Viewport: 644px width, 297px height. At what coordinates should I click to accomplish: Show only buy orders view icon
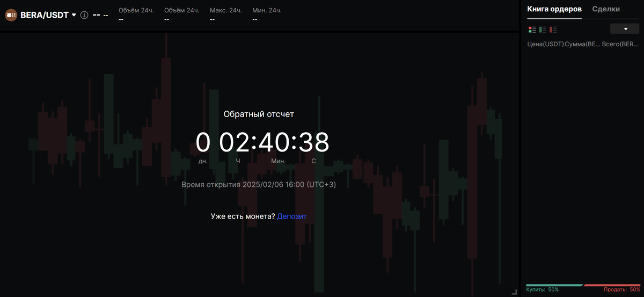click(x=543, y=30)
